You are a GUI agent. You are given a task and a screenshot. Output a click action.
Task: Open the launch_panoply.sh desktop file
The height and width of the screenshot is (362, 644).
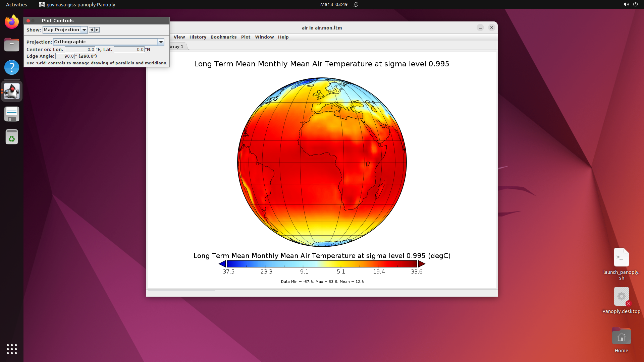[621, 257]
